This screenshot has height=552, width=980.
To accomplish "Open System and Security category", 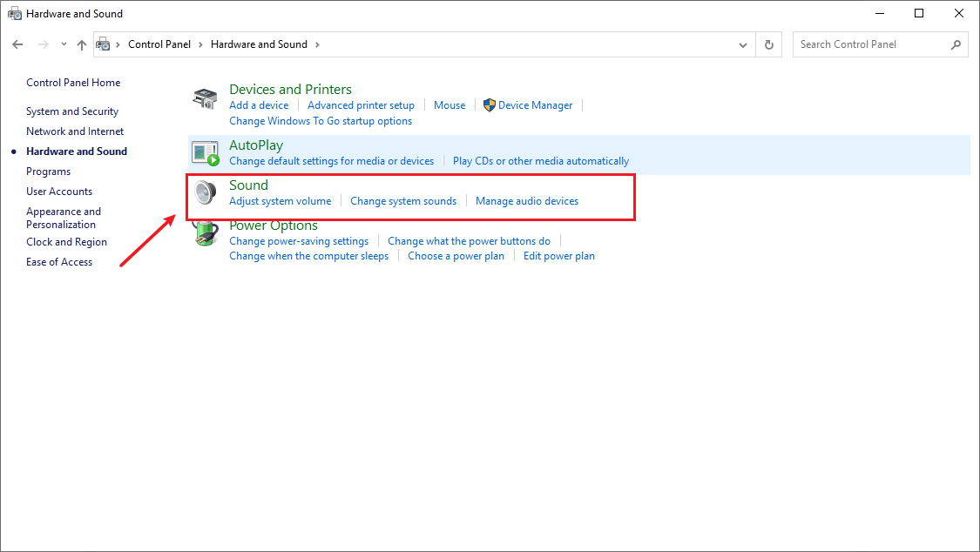I will 72,111.
